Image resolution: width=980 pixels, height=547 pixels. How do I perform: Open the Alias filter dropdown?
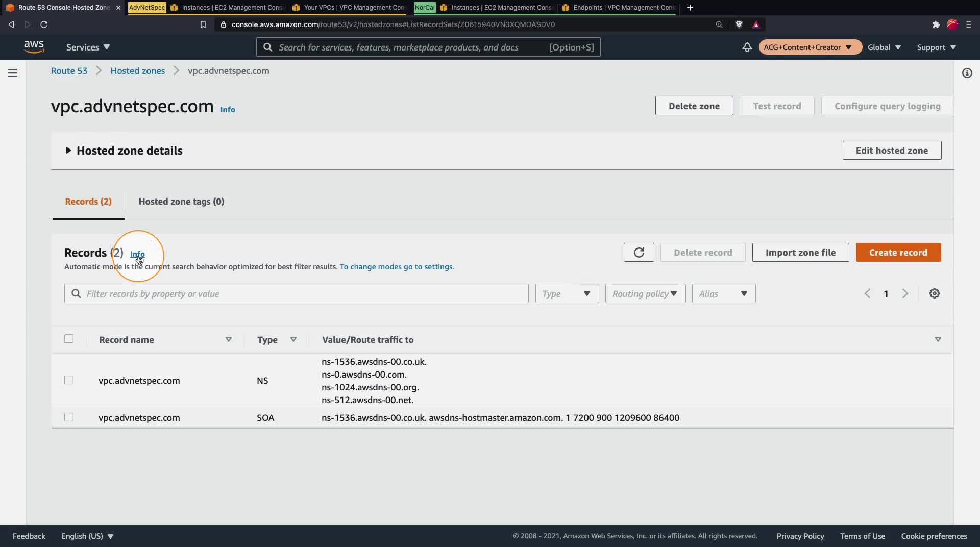click(723, 293)
